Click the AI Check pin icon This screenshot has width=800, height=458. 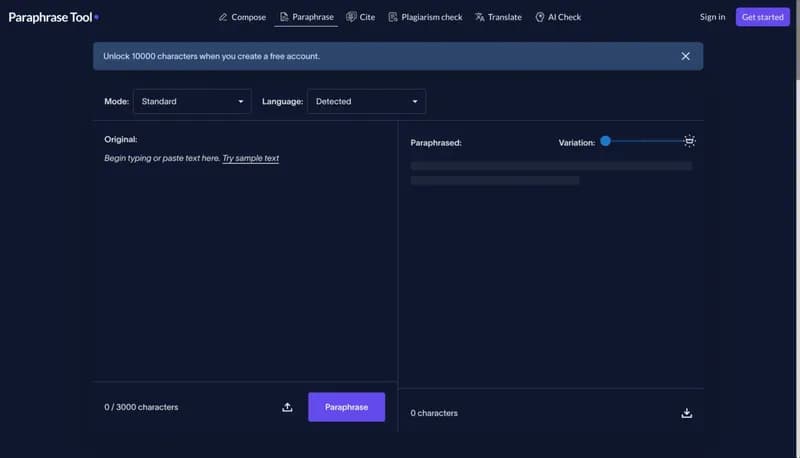tap(540, 17)
